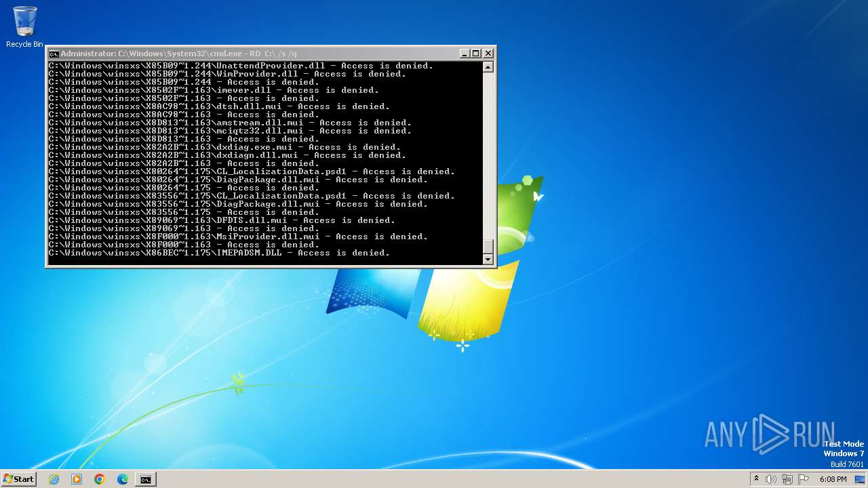Click the line containing IMEPADSM.DLL
This screenshot has height=488, width=868.
coord(219,253)
